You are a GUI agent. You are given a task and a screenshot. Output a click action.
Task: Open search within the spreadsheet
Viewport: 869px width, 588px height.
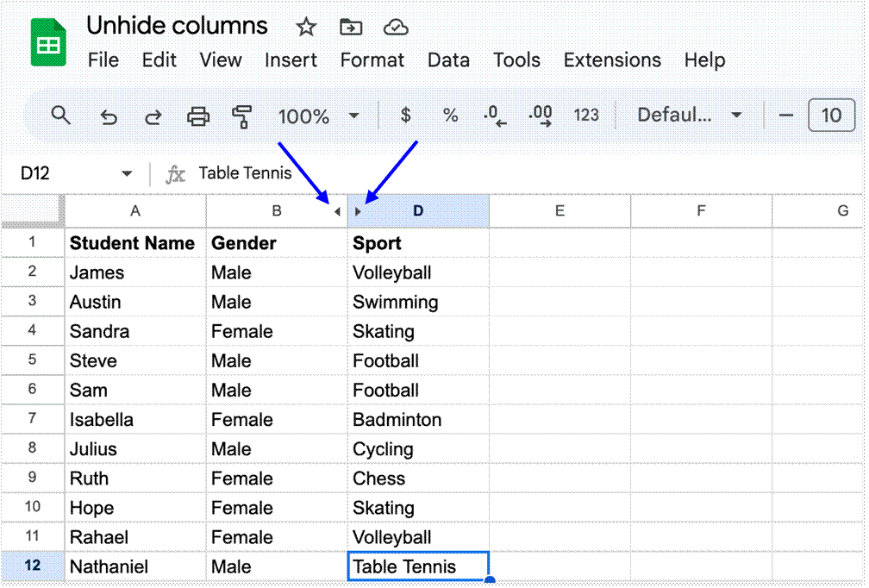tap(60, 115)
